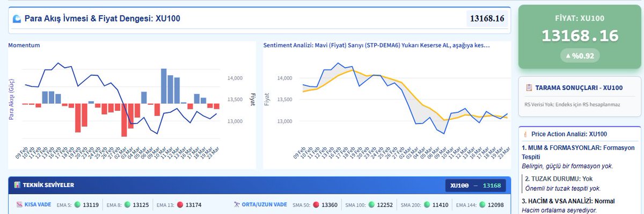The width and height of the screenshot is (644, 214).
Task: Click 'Önemli bir tuzak tespiti yok' text
Action: (562, 188)
